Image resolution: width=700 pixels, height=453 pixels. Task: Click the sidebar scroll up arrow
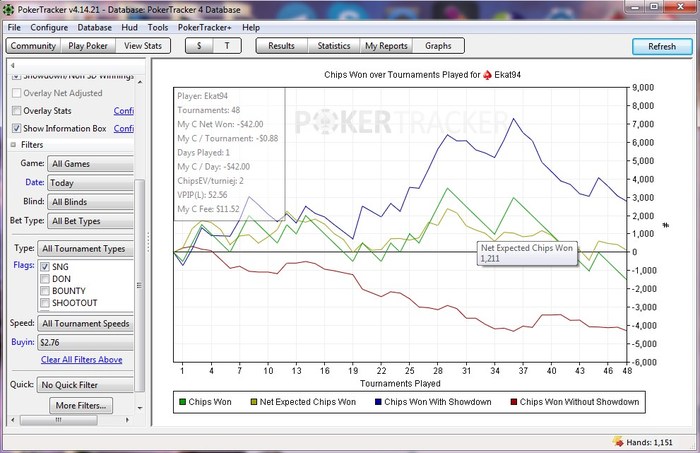pos(140,82)
